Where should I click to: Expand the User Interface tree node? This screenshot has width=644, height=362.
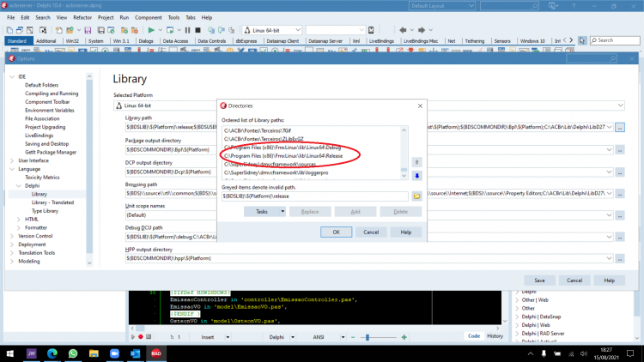(x=12, y=160)
